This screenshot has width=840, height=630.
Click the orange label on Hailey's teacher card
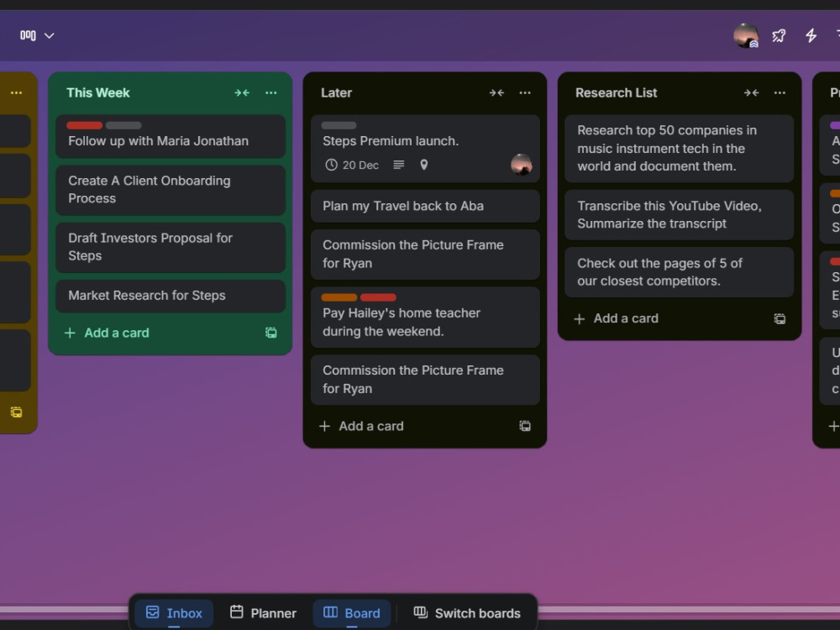(339, 297)
